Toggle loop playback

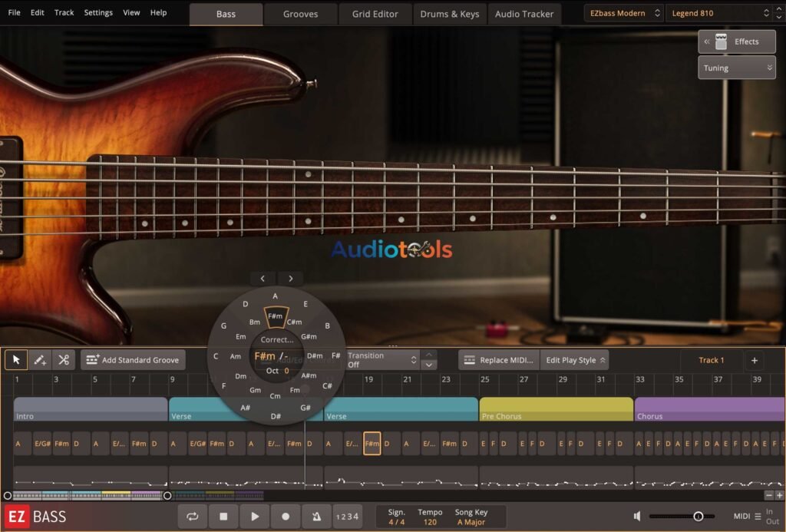[x=193, y=516]
